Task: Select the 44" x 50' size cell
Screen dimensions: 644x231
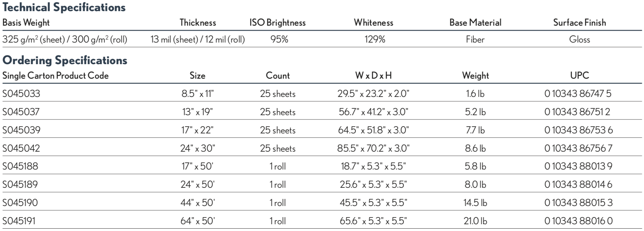Action: [x=198, y=203]
